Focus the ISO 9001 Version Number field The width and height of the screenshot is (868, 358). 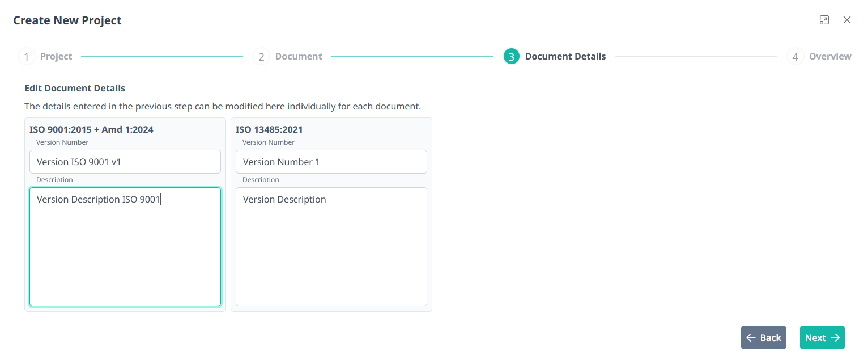coord(125,162)
